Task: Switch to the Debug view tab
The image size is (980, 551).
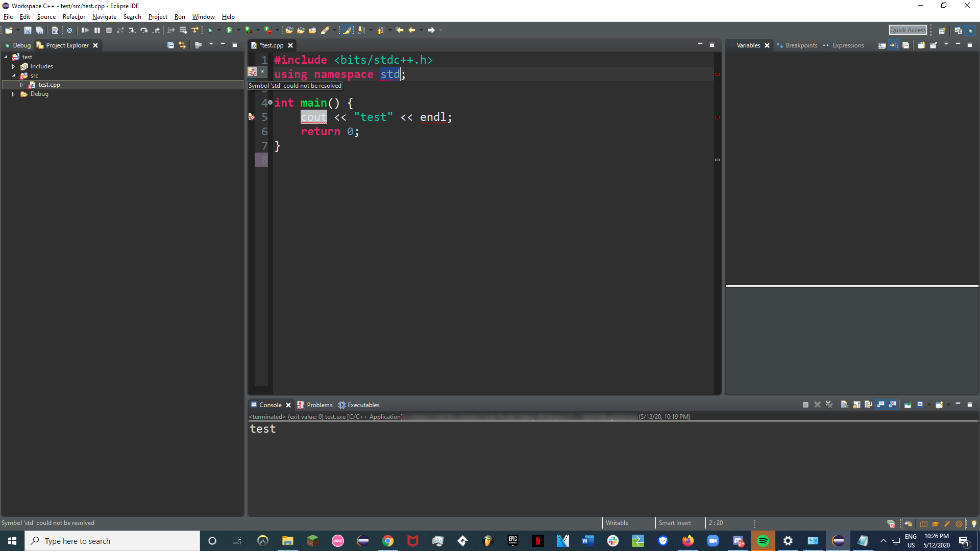Action: (x=18, y=45)
